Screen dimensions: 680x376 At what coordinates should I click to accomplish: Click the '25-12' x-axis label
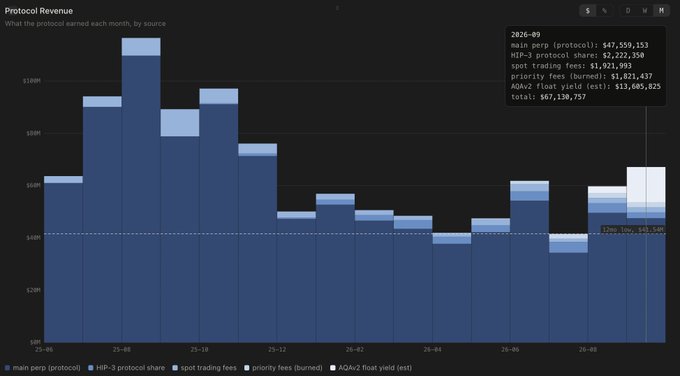click(x=277, y=350)
